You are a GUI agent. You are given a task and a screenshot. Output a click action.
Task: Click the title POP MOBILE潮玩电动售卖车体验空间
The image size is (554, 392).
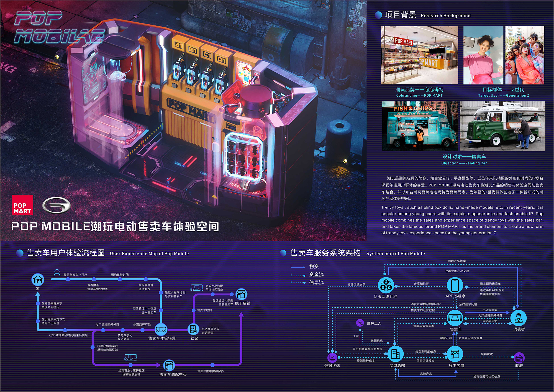(x=115, y=226)
